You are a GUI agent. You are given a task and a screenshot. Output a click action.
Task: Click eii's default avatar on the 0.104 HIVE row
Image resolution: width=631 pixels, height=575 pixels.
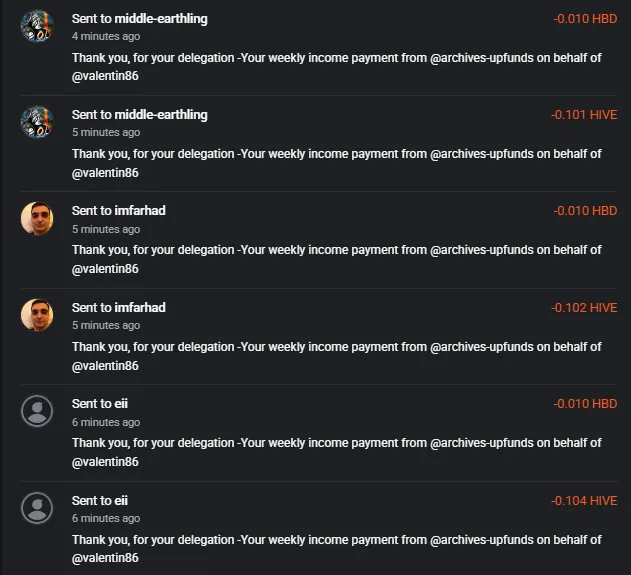tap(37, 508)
